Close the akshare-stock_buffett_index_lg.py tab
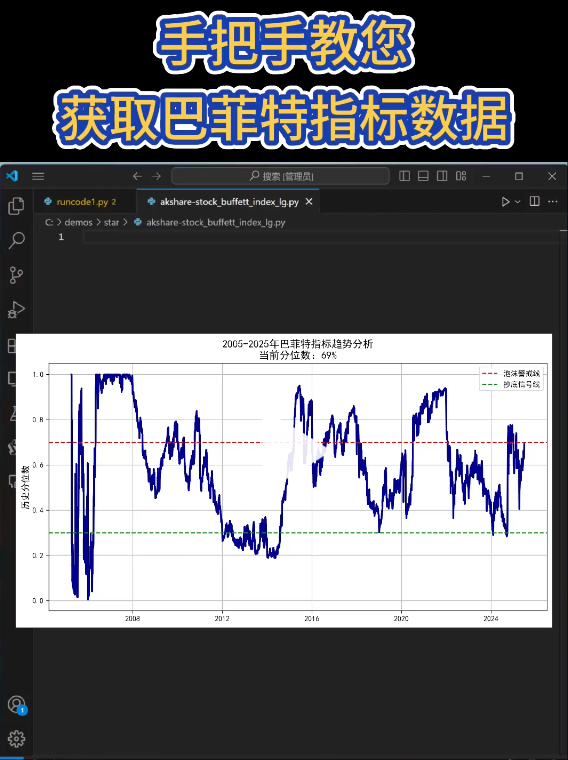The image size is (568, 760). (309, 202)
